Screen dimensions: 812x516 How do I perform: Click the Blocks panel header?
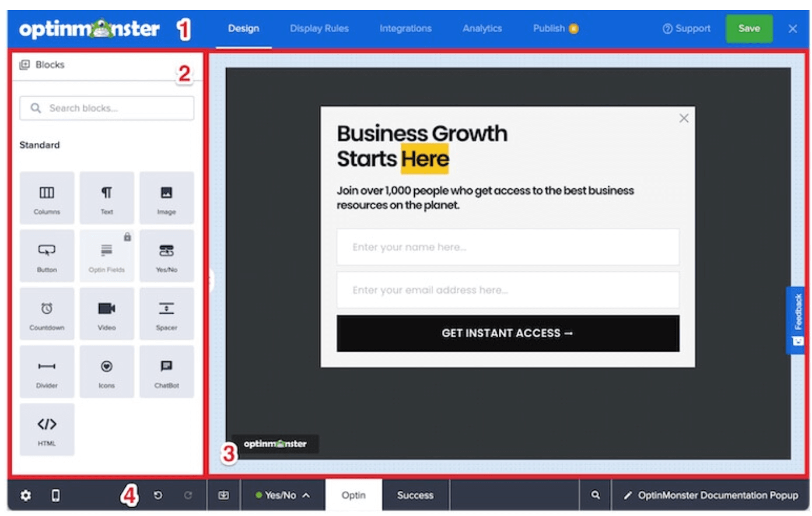click(x=42, y=65)
